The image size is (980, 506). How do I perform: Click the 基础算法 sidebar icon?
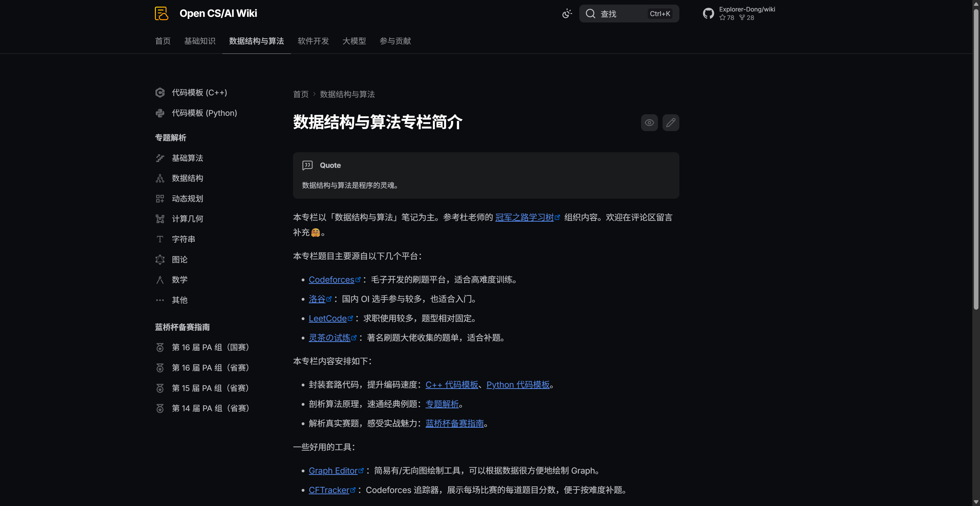pyautogui.click(x=160, y=158)
